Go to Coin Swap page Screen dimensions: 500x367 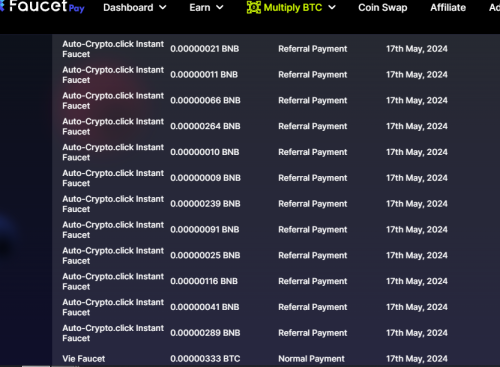[x=383, y=7]
